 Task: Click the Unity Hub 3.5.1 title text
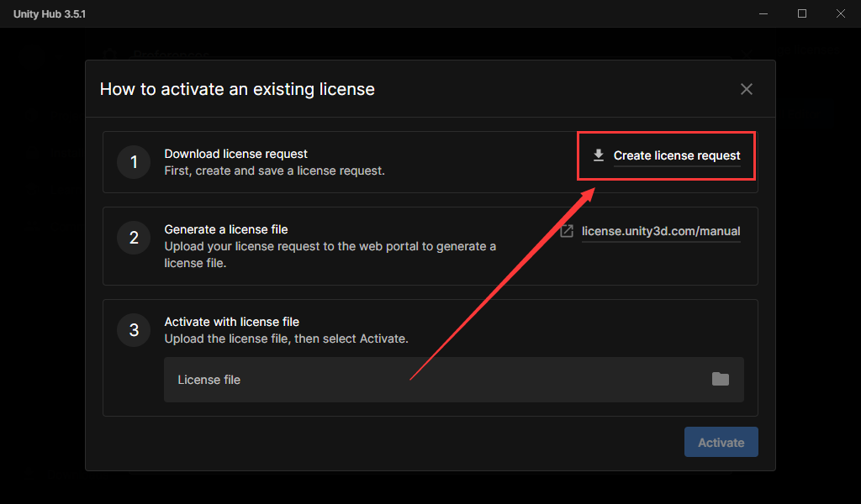(x=50, y=14)
